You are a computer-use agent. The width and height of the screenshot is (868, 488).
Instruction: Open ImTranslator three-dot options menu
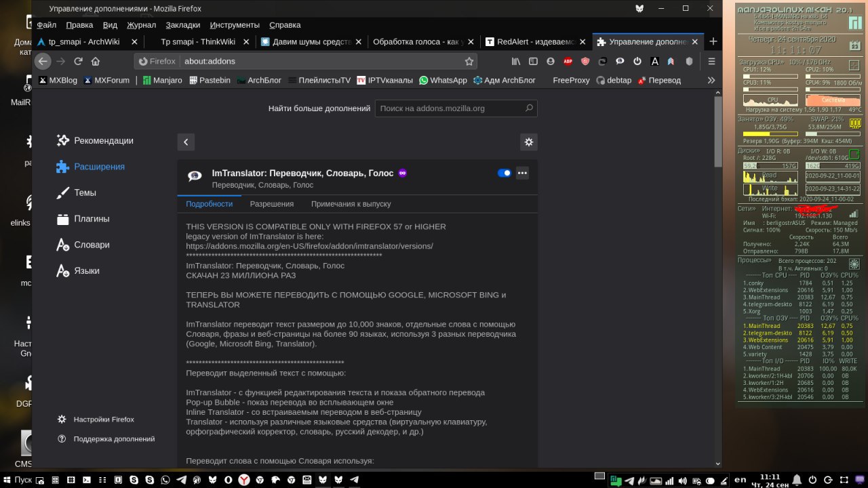tap(522, 173)
